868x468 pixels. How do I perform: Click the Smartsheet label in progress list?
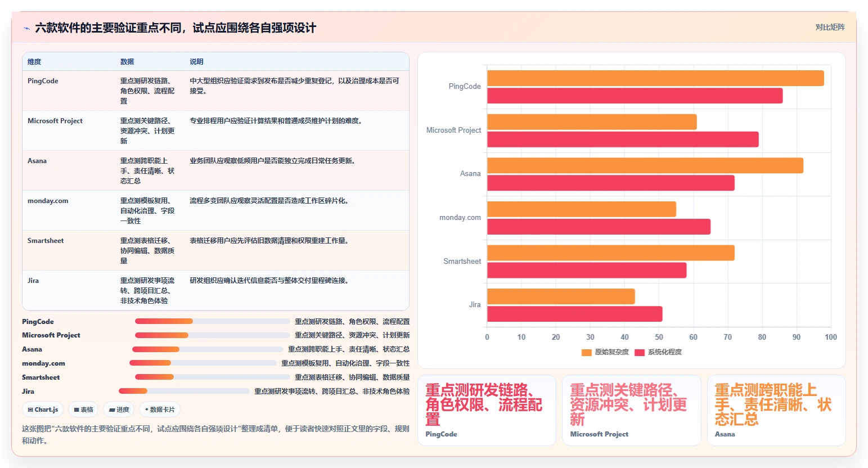41,377
